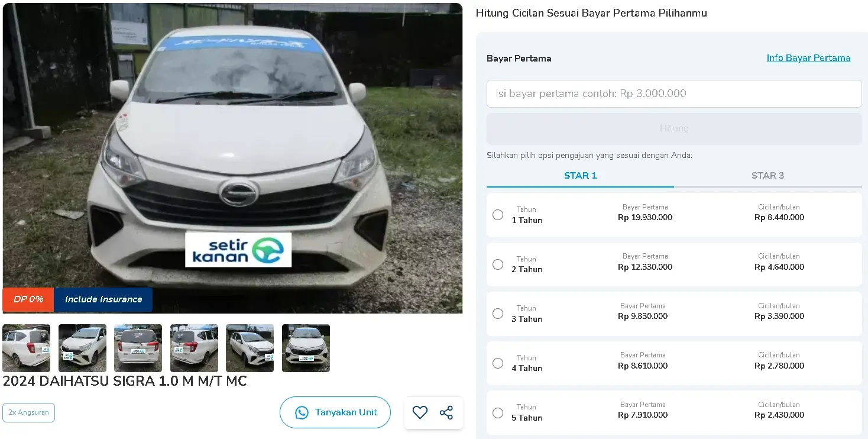Click the WhatsApp icon in Tanyakan Unit

click(302, 412)
